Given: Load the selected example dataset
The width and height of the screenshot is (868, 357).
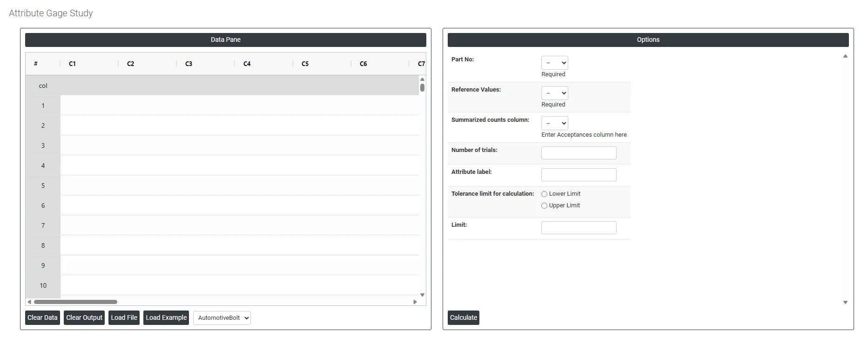Looking at the screenshot, I should coord(166,317).
